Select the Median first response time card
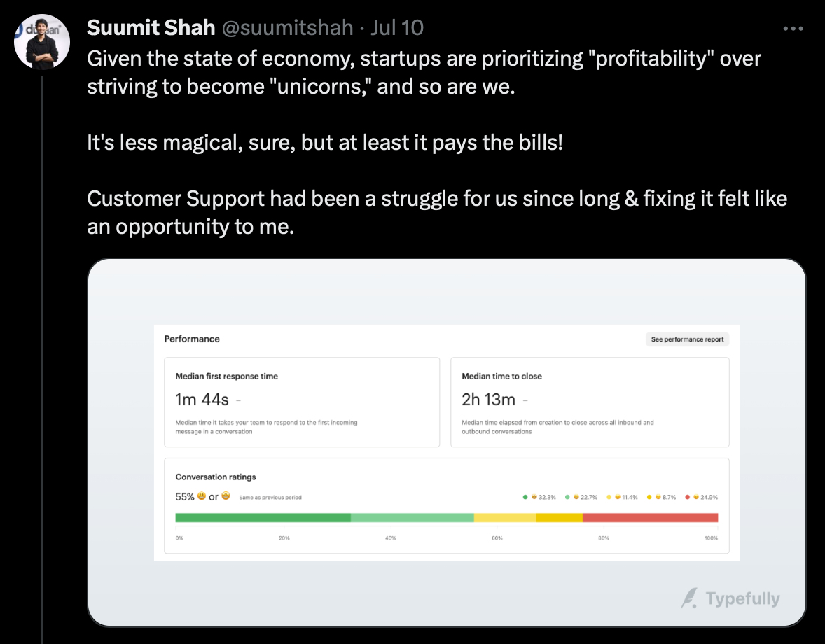 pos(302,402)
